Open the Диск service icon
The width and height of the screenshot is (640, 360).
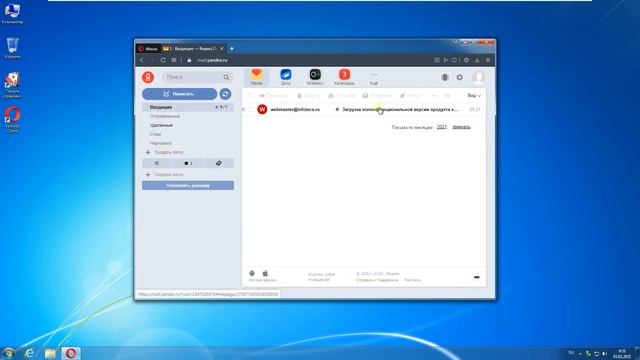point(286,77)
